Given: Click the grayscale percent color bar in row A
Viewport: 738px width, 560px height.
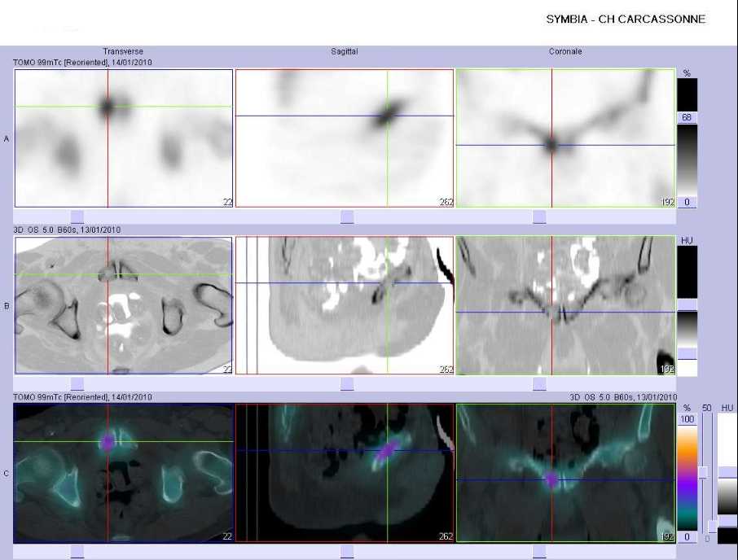Looking at the screenshot, I should click(x=687, y=160).
